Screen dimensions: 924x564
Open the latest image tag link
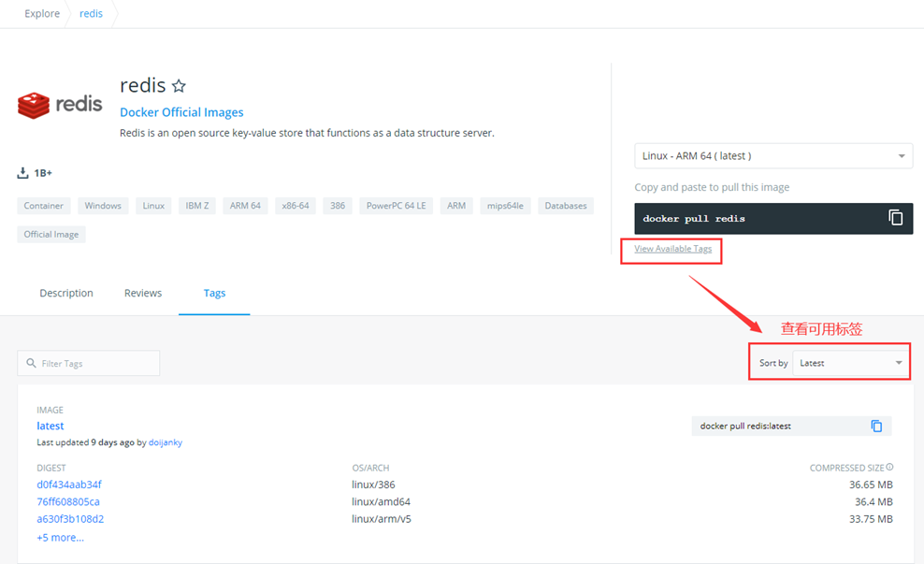click(x=51, y=426)
